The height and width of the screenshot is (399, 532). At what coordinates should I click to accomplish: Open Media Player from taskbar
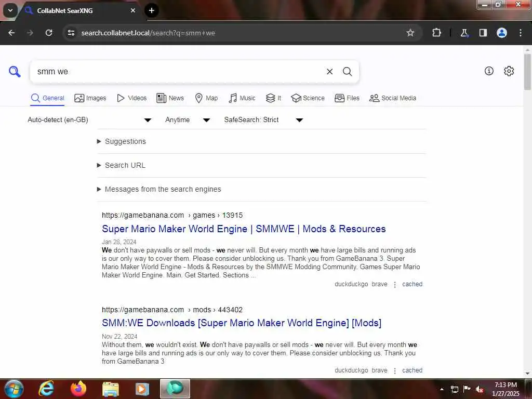[x=142, y=389]
